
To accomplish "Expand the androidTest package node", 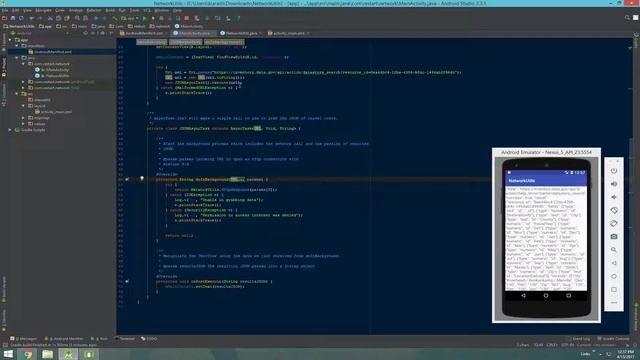I will (x=23, y=82).
